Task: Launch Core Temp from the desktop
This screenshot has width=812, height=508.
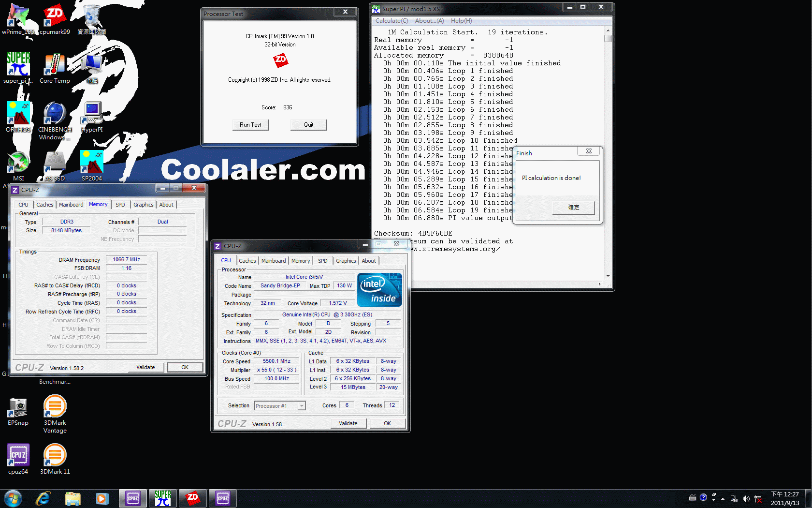Action: point(55,68)
